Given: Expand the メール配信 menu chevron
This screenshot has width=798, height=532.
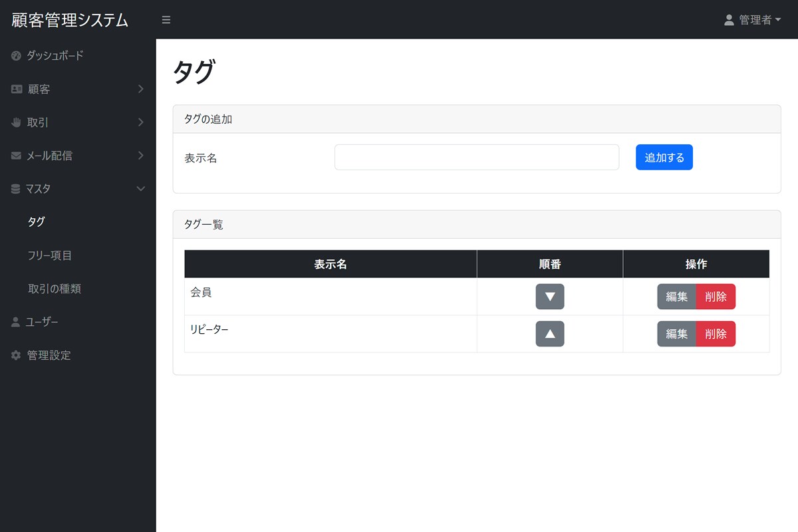Looking at the screenshot, I should pos(140,156).
